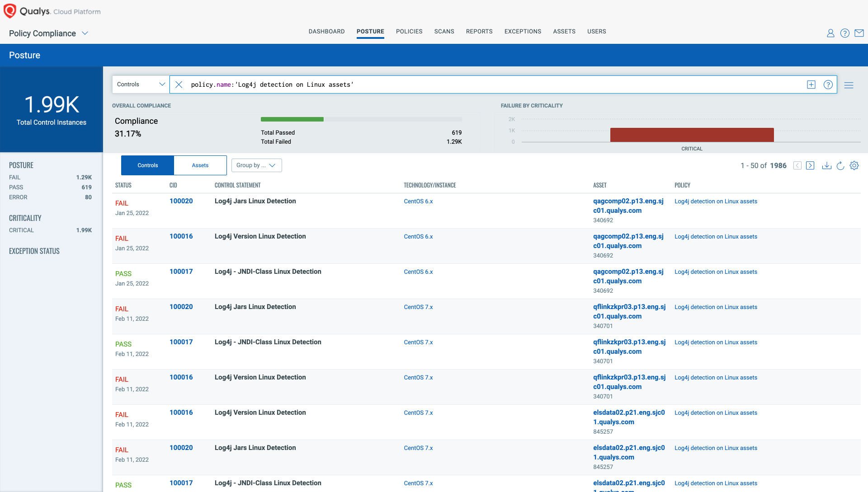
Task: Click the EXCEPTIONS navigation menu item
Action: 522,32
